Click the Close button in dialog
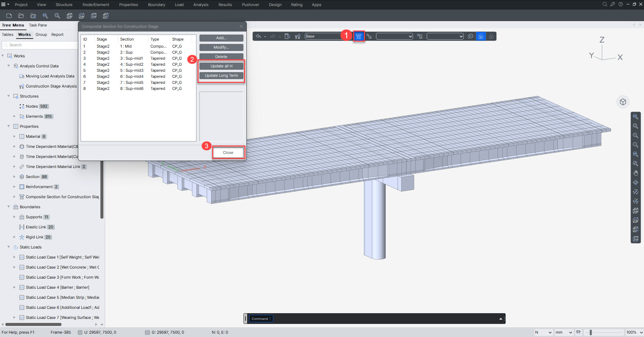 click(228, 153)
